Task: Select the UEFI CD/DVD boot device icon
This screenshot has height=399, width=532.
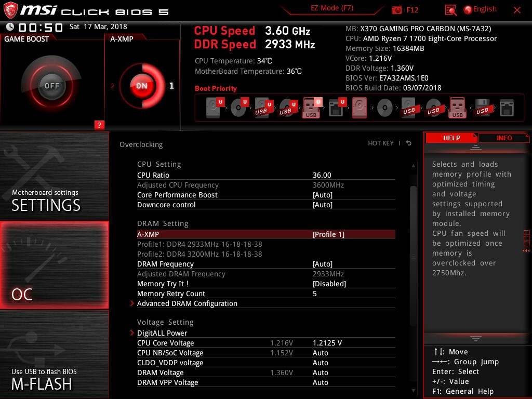Action: click(x=240, y=108)
